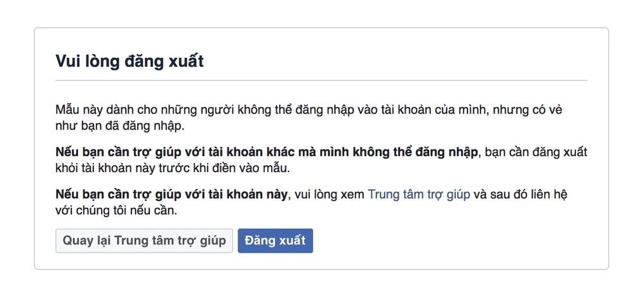
Task: Click the line với chúng tôi nếu cần
Action: (115, 209)
